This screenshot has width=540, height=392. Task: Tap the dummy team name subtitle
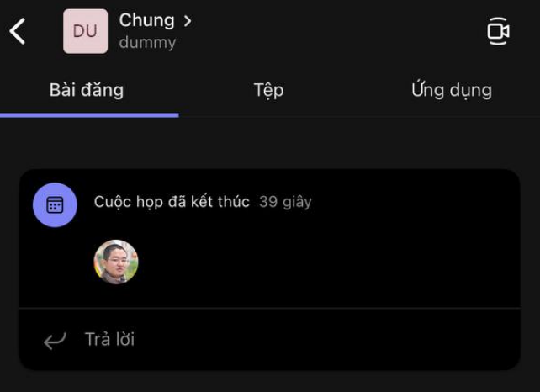(x=147, y=42)
